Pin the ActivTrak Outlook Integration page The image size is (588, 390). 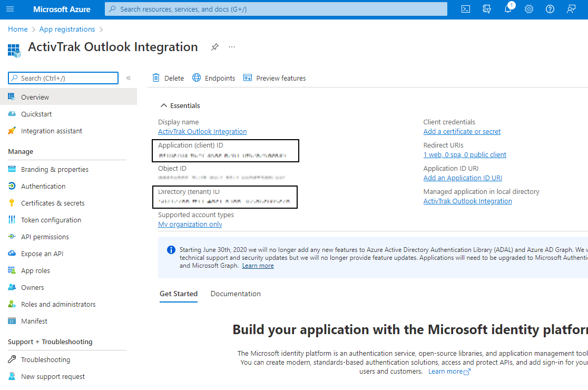click(214, 47)
